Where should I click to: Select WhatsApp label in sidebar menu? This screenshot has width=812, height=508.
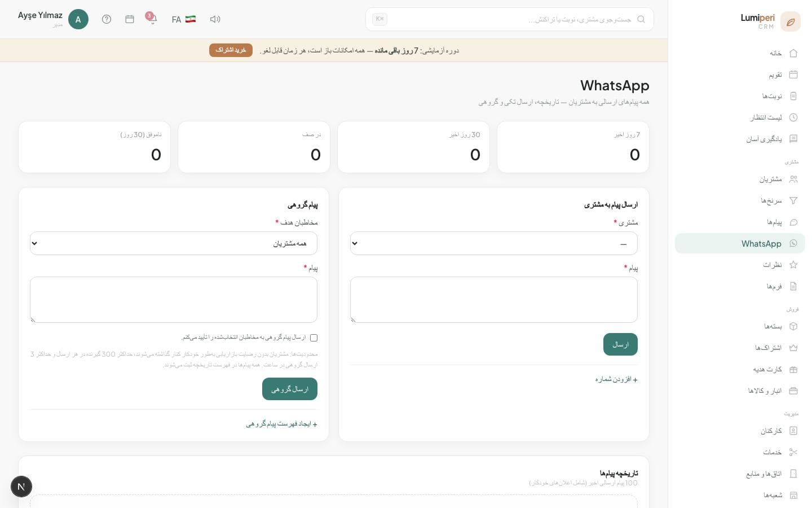click(x=761, y=243)
